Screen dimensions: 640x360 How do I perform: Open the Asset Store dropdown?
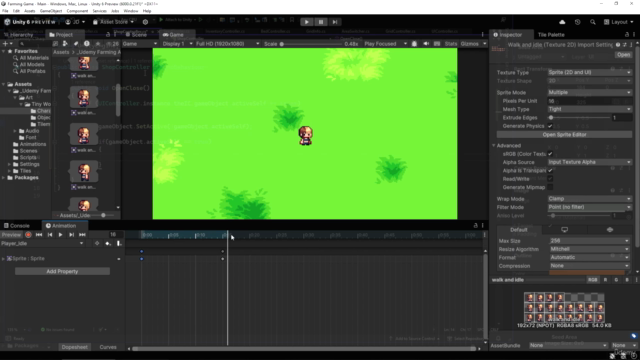pyautogui.click(x=113, y=22)
